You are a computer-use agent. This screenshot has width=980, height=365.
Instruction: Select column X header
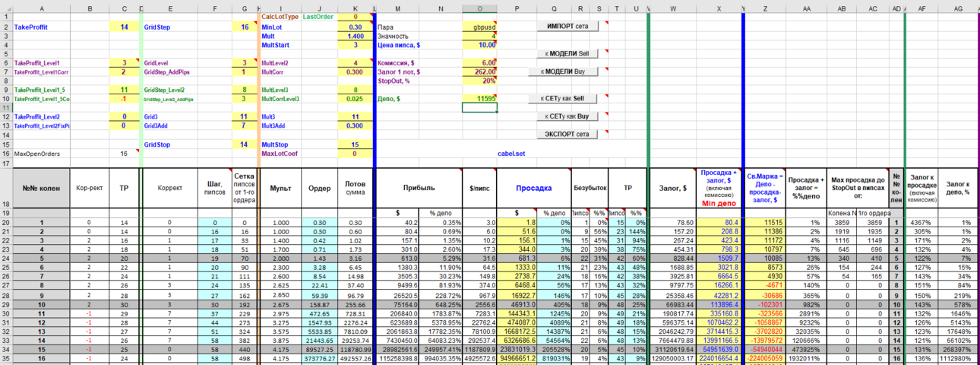tap(719, 8)
